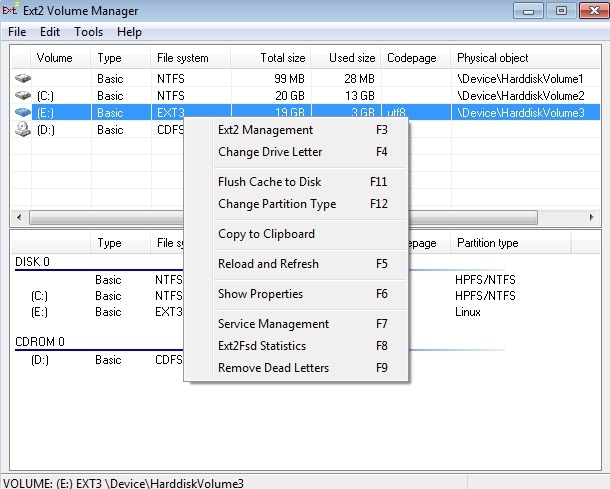Click the Ext2 Volume Manager title bar icon
The image size is (610, 489).
click(x=11, y=11)
